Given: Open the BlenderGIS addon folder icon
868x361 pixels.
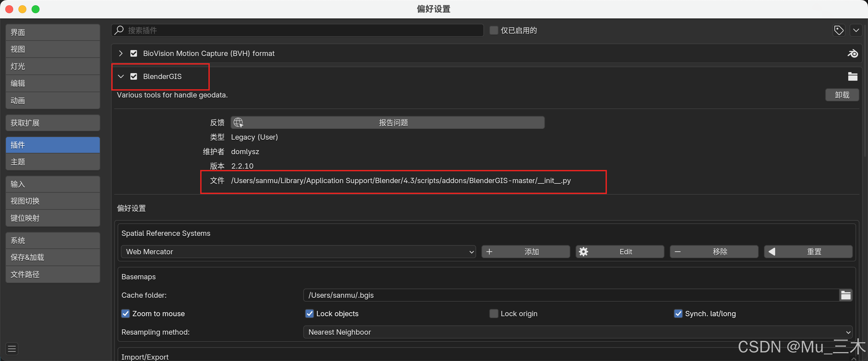Looking at the screenshot, I should coord(853,76).
